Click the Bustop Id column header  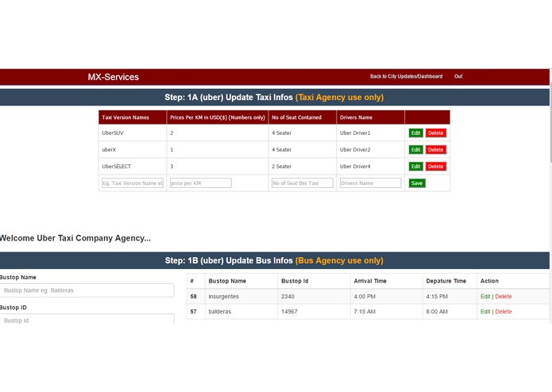(x=314, y=281)
